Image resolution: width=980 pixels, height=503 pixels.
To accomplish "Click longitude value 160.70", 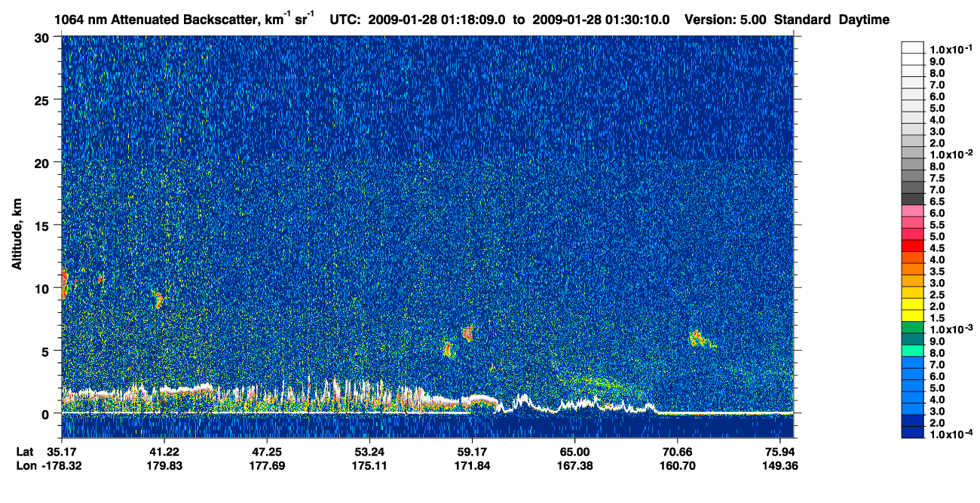I will [677, 466].
